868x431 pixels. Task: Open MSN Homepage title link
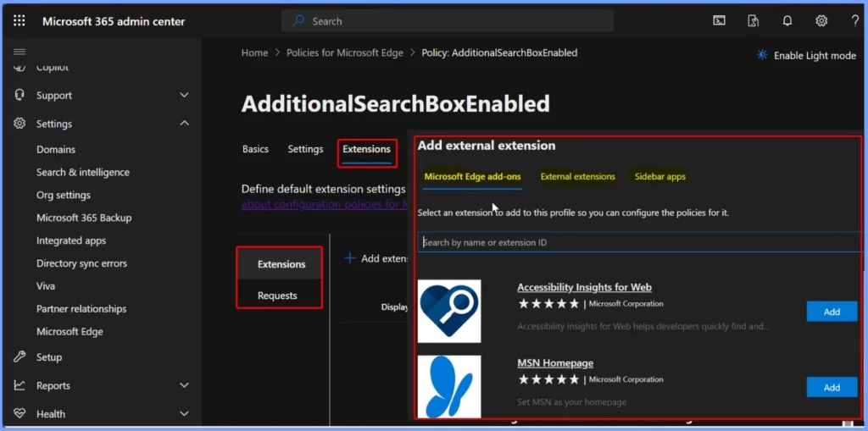click(x=555, y=363)
